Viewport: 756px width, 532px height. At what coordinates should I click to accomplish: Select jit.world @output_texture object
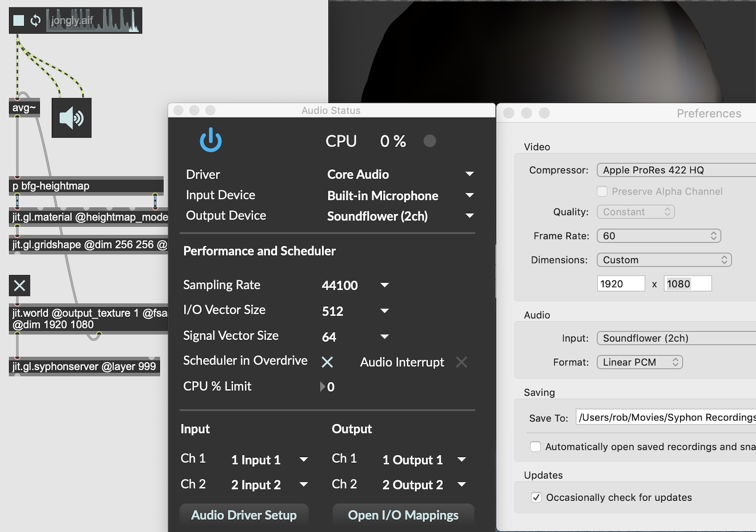pyautogui.click(x=89, y=319)
